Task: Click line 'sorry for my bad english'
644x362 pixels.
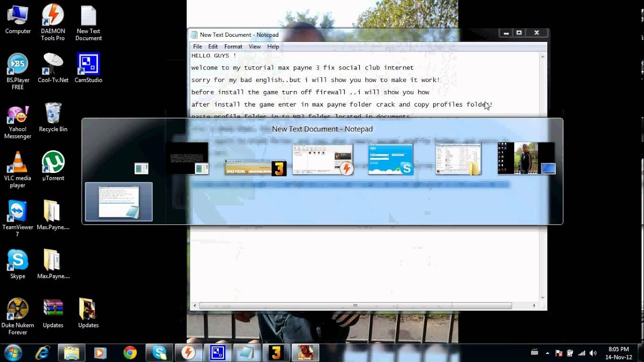Action: pyautogui.click(x=315, y=80)
